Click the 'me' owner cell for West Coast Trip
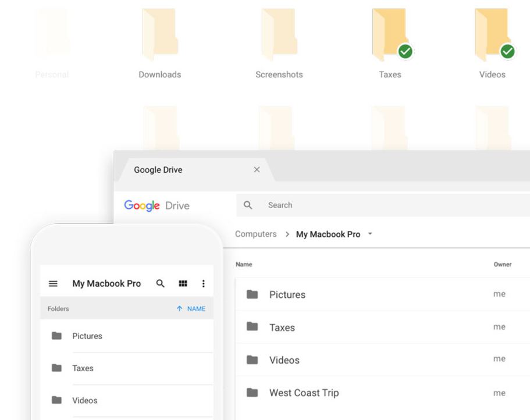Screen dimensions: 530x420 499,393
